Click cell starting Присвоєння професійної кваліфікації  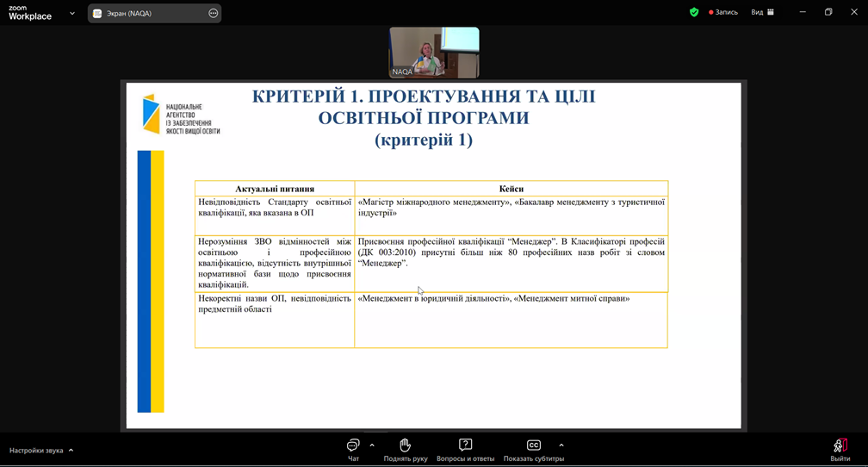[x=511, y=263]
